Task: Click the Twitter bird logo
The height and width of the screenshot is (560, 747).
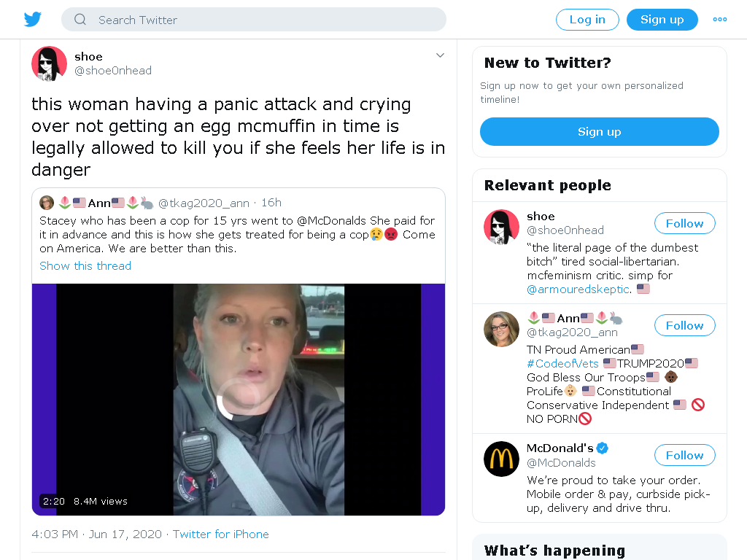Action: click(33, 20)
